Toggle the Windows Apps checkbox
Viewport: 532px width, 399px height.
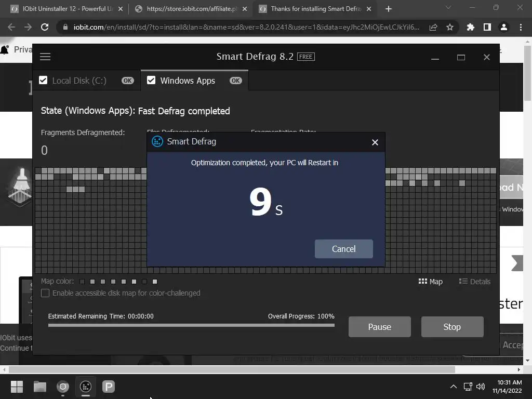click(151, 81)
